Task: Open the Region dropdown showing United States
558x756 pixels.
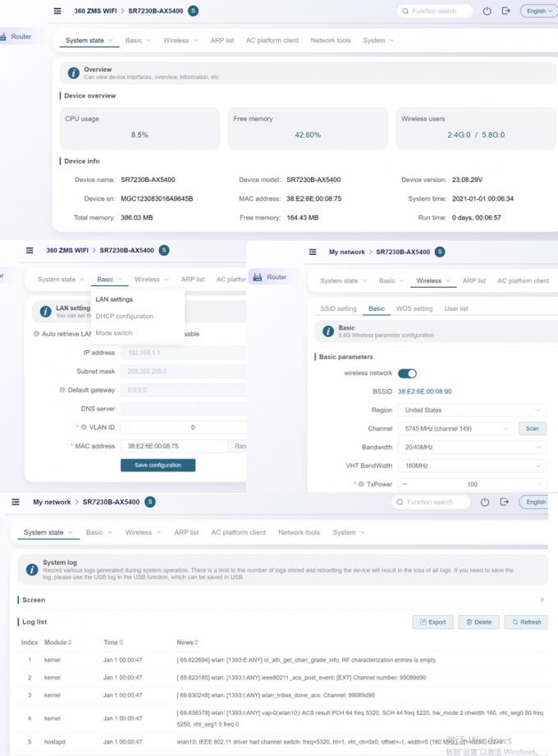Action: point(472,410)
